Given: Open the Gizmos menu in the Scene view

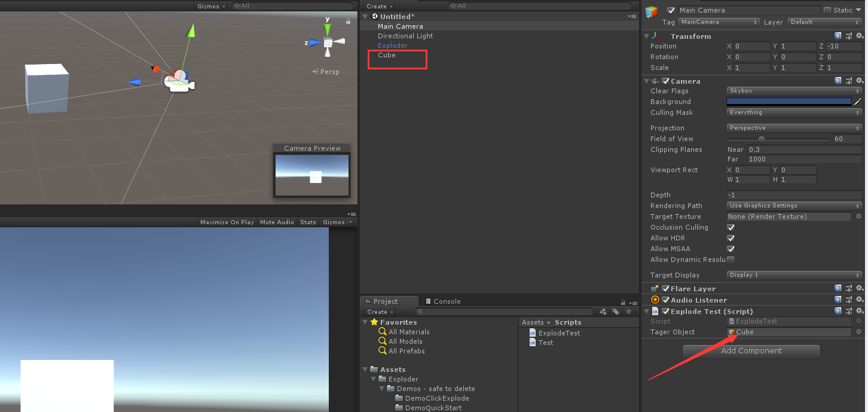Looking at the screenshot, I should tap(209, 6).
